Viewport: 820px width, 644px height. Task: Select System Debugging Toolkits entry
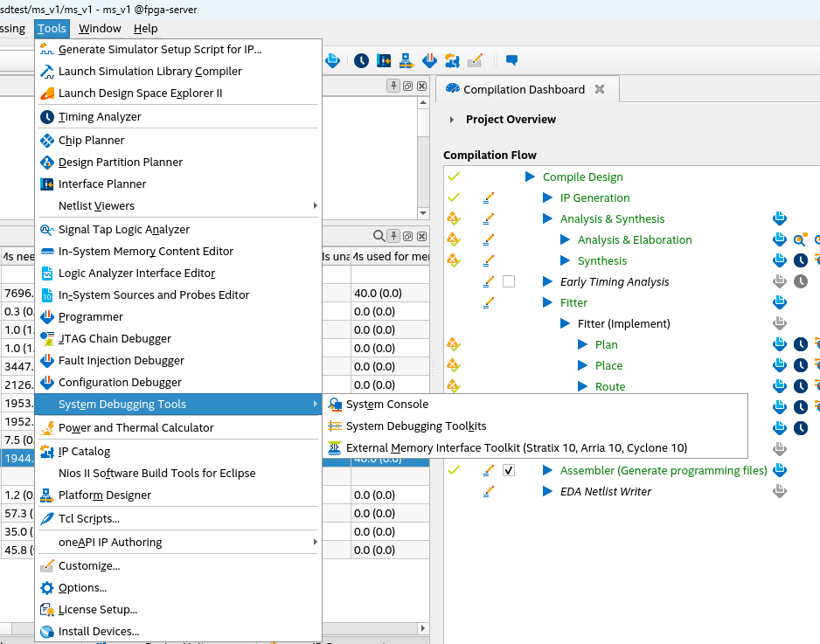[416, 426]
